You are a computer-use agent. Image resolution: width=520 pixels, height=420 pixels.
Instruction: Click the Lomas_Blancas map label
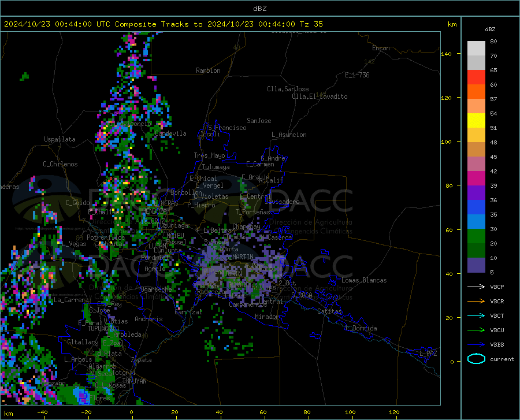364,280
